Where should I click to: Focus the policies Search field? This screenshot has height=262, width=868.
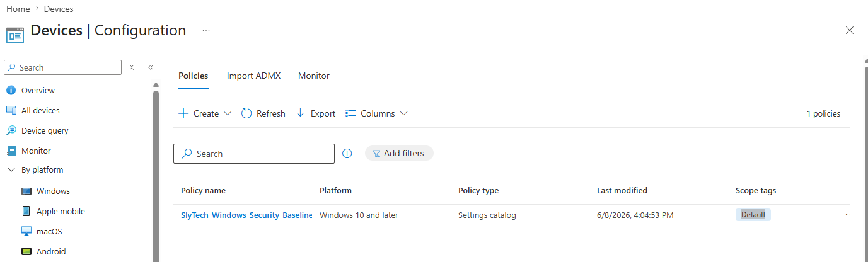tap(254, 154)
